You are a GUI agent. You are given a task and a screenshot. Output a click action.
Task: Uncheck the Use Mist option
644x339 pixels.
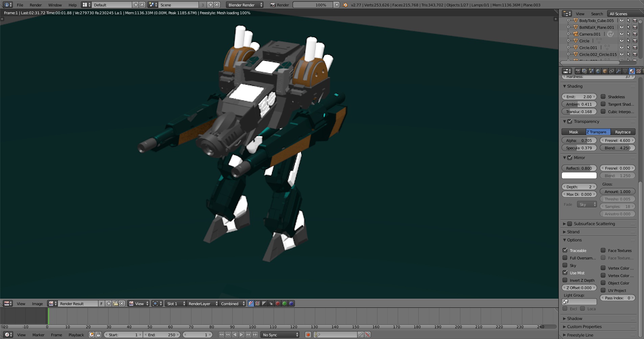point(565,273)
